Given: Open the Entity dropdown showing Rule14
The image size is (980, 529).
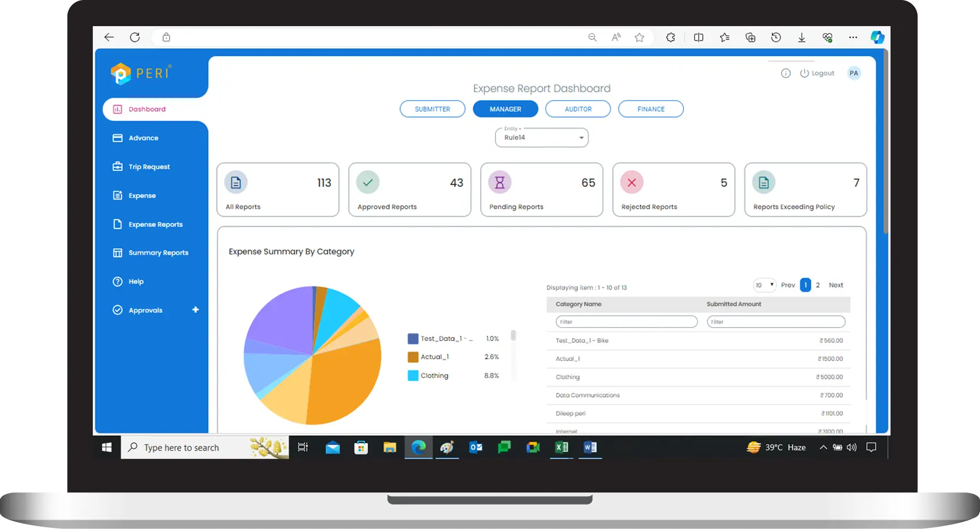Looking at the screenshot, I should pyautogui.click(x=542, y=138).
